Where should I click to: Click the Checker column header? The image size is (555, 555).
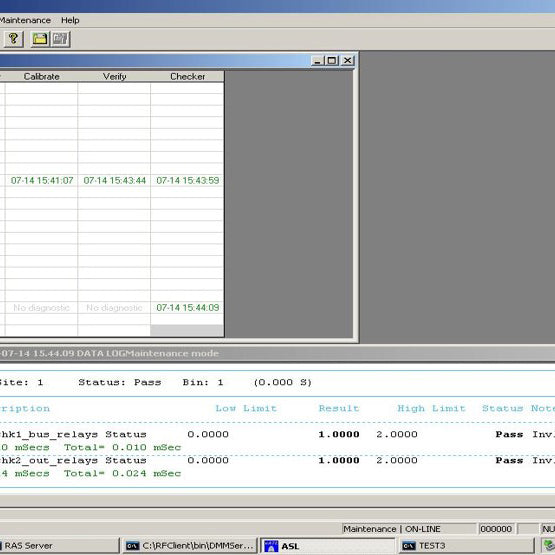pyautogui.click(x=187, y=76)
